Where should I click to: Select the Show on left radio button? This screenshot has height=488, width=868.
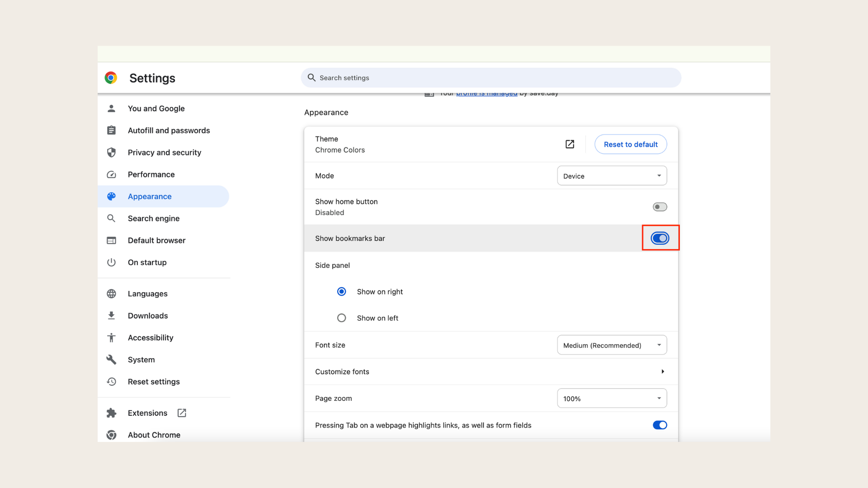341,318
